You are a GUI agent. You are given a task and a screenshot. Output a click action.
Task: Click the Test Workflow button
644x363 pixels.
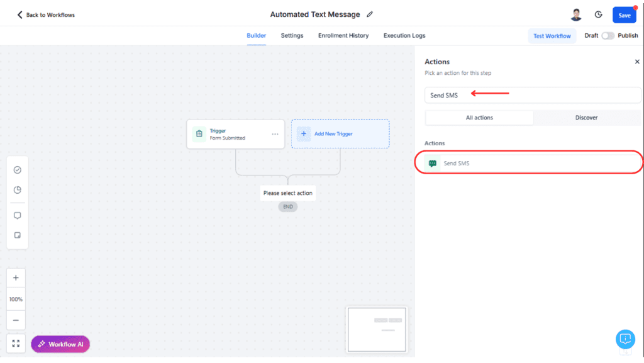pyautogui.click(x=552, y=36)
